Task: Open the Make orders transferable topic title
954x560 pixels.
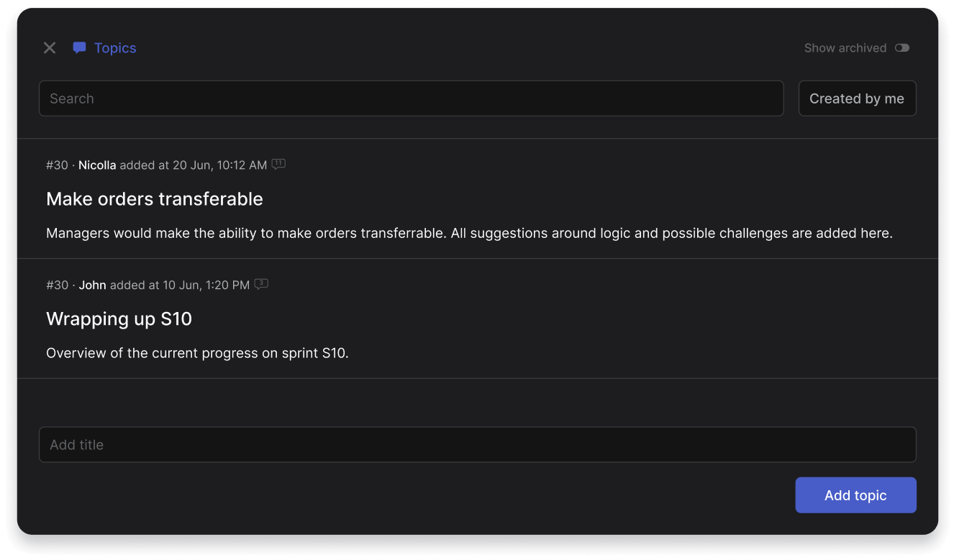Action: click(155, 199)
